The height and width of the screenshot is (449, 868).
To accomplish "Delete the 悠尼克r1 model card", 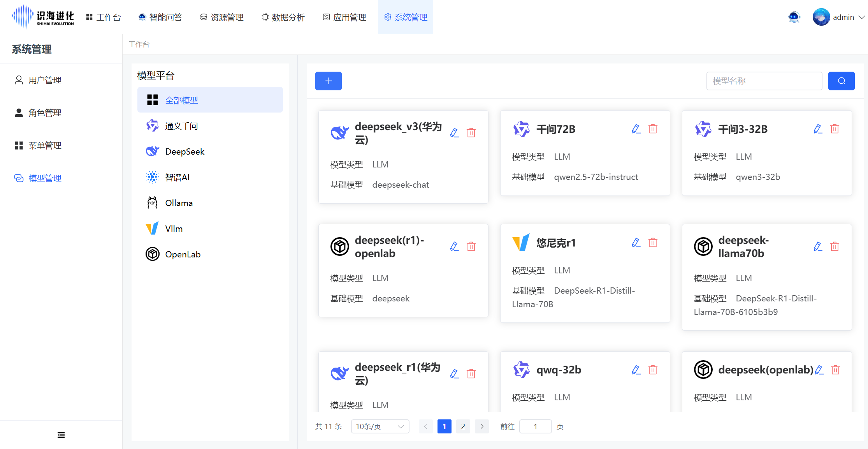I will tap(653, 243).
